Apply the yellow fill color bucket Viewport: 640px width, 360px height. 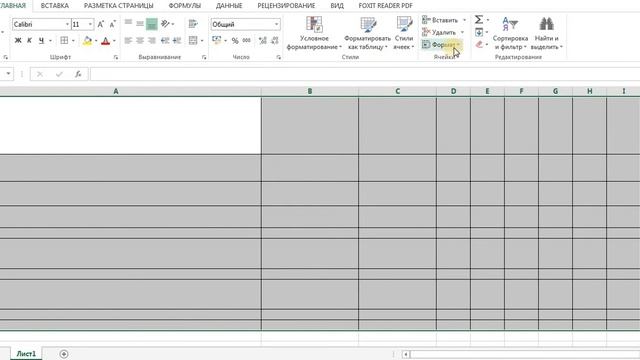pos(87,40)
